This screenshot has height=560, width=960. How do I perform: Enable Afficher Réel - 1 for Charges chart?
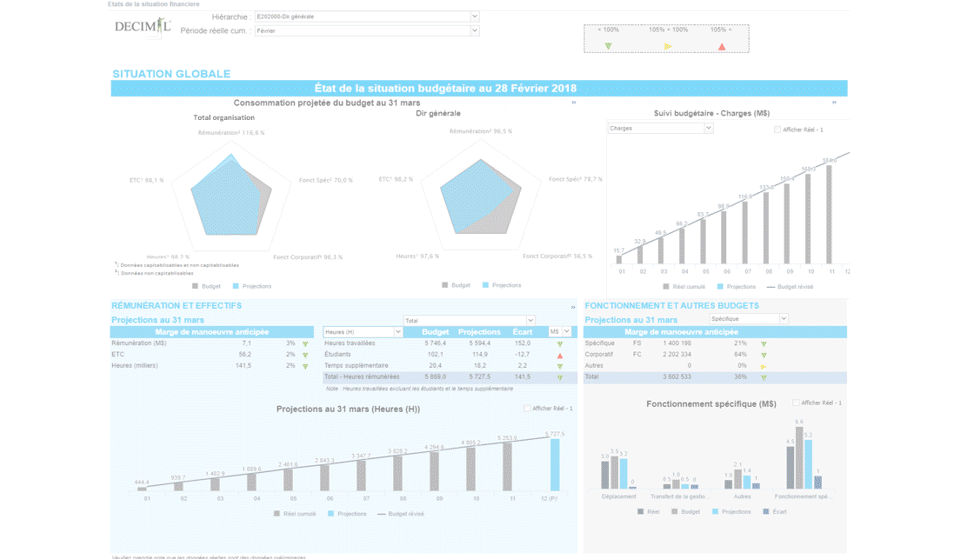tap(778, 130)
